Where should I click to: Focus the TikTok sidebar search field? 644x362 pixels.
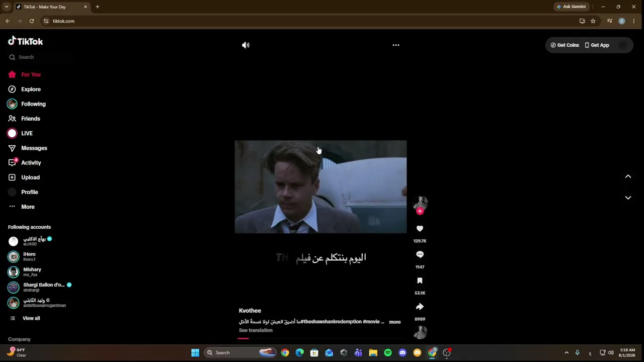point(40,57)
